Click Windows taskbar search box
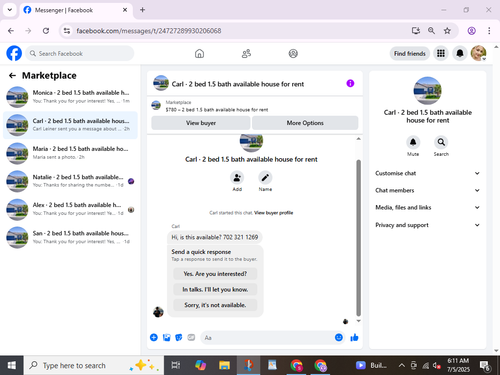Image resolution: width=500 pixels, height=375 pixels. [94, 365]
